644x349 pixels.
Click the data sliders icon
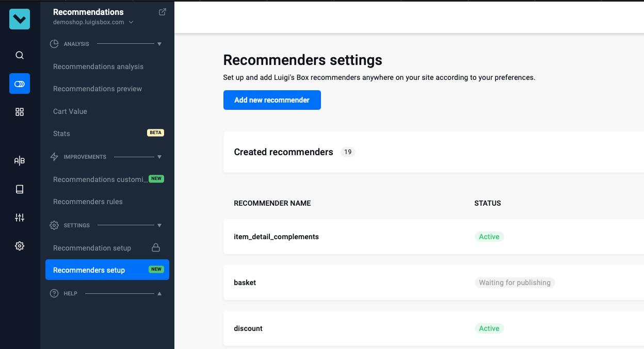tap(19, 217)
